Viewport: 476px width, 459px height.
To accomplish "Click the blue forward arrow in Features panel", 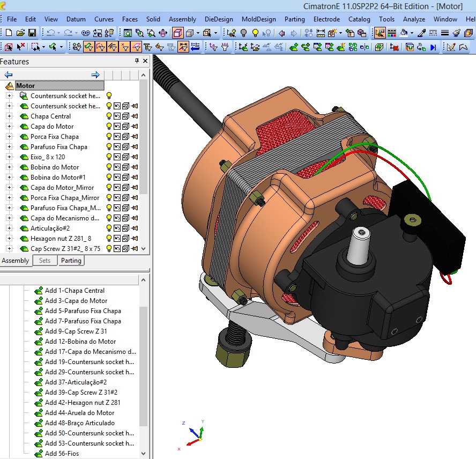I will [95, 75].
